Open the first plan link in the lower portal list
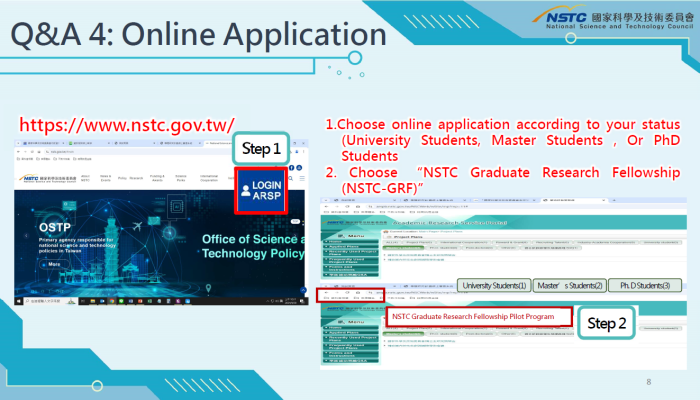 (421, 341)
